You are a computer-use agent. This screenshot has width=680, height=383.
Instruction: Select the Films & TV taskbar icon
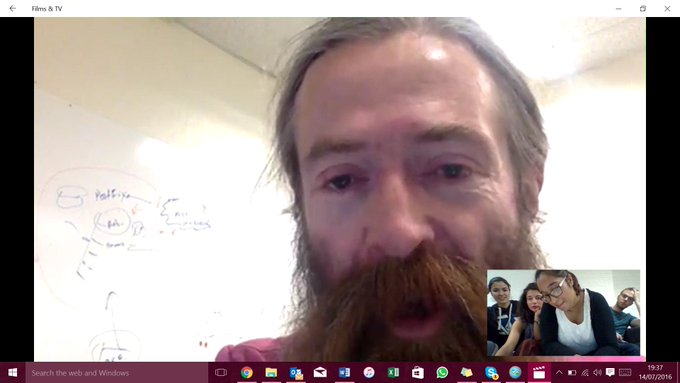[x=539, y=373]
